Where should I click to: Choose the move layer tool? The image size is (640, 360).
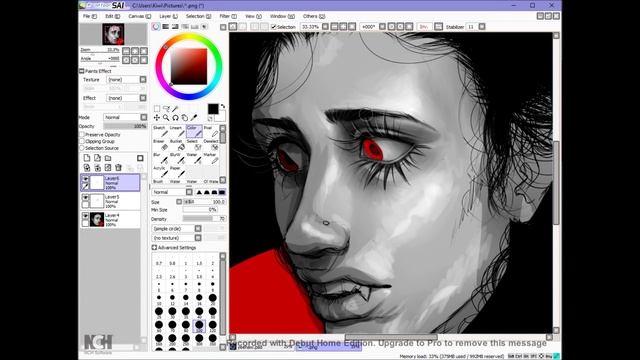pyautogui.click(x=157, y=118)
